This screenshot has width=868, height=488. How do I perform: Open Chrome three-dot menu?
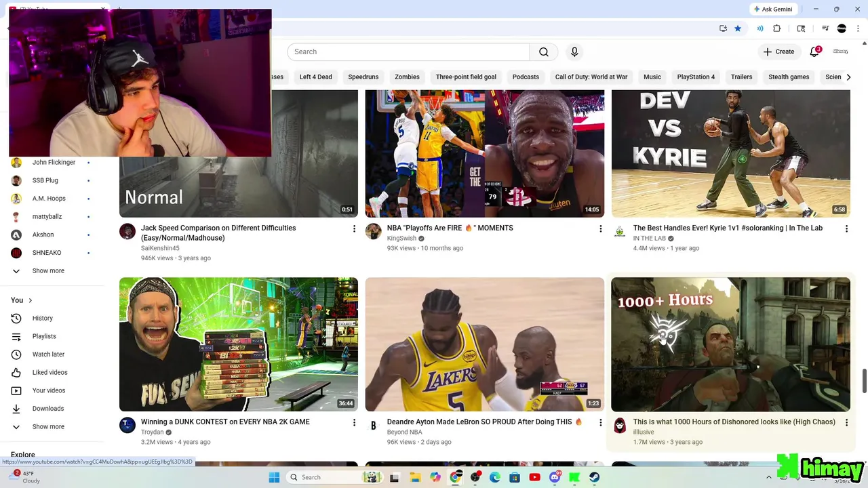(x=856, y=28)
